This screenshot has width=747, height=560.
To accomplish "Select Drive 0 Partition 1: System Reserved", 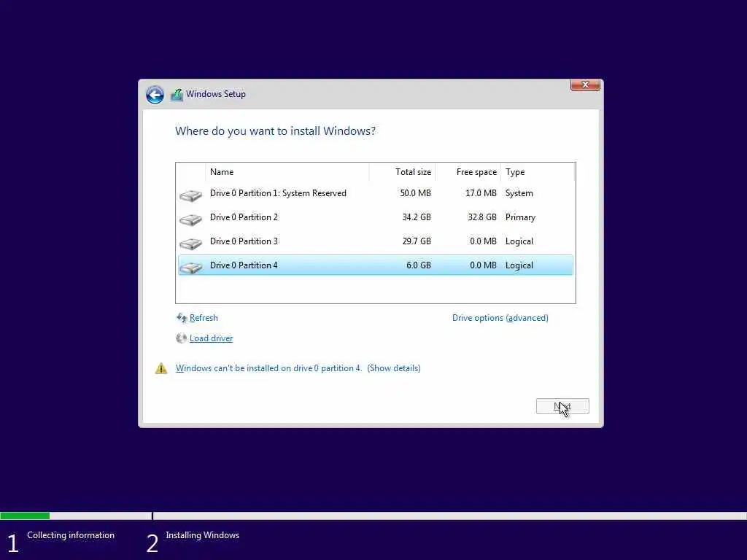I will point(376,193).
